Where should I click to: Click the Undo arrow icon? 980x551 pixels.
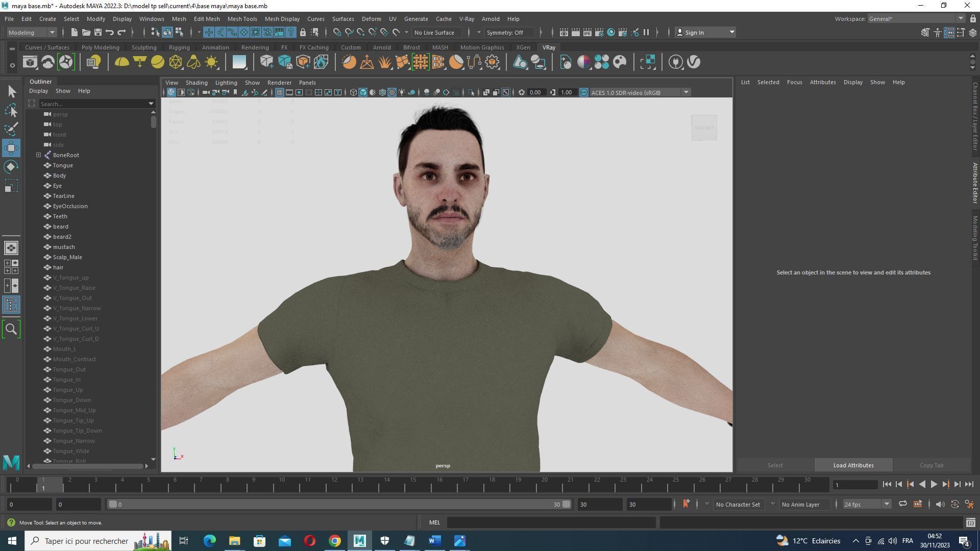coord(109,33)
